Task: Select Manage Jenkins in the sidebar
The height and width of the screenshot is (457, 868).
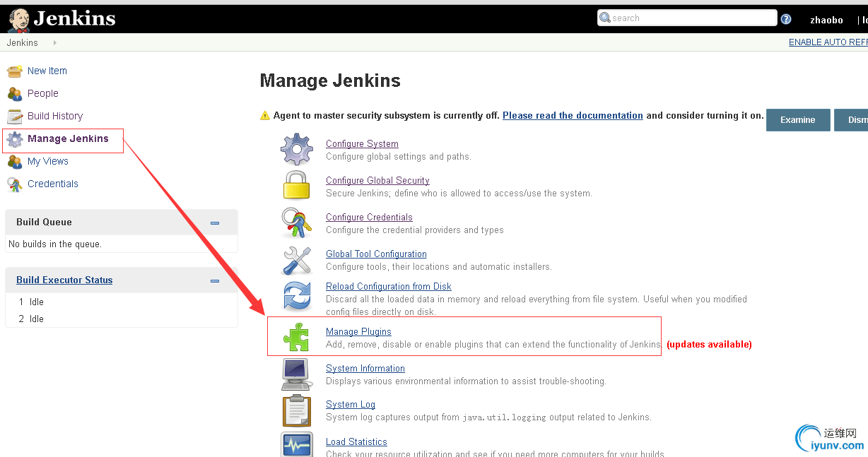Action: pos(68,138)
